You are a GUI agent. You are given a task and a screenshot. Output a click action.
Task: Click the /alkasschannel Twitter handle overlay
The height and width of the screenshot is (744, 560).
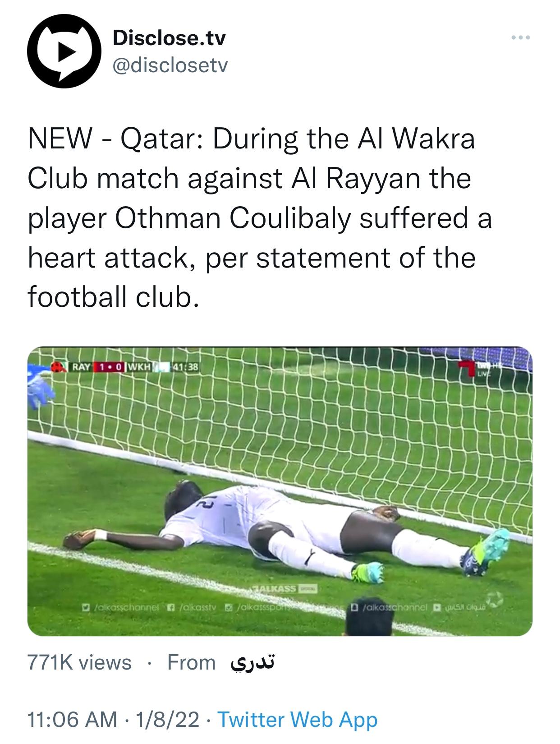tap(121, 607)
